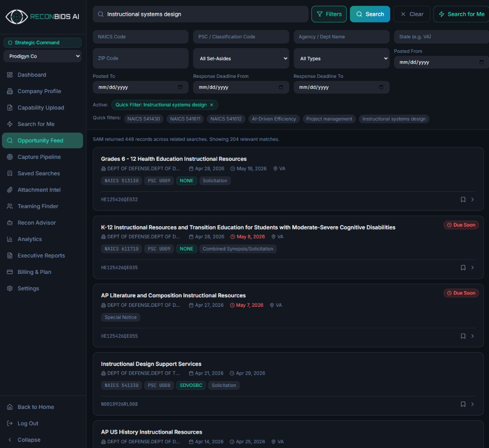The width and height of the screenshot is (489, 448).
Task: Open the Prodigyn Co company dropdown
Action: pyautogui.click(x=43, y=56)
